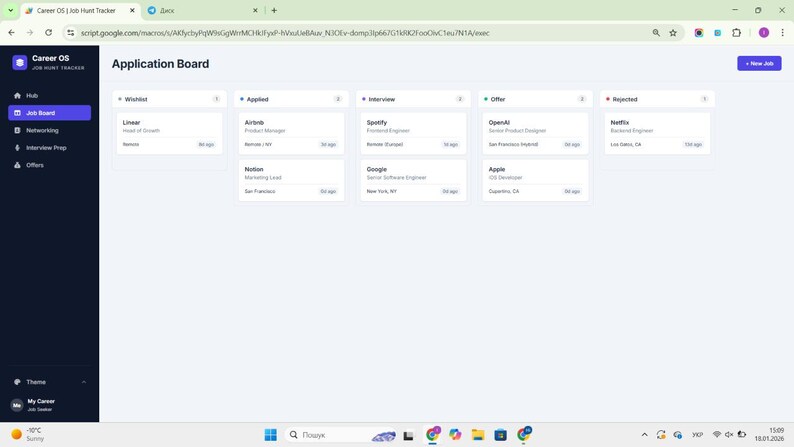794x447 pixels.
Task: Close the Career OS browser tab
Action: 133,10
